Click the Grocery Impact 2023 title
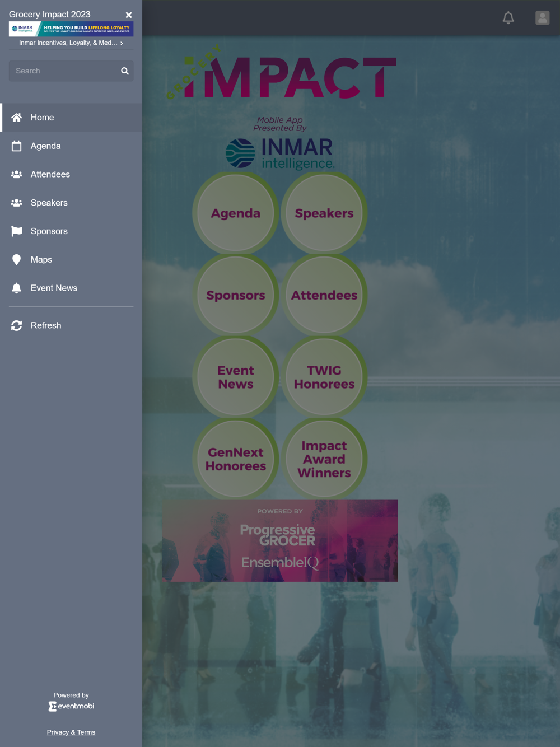Viewport: 560px width, 747px height. click(x=50, y=15)
